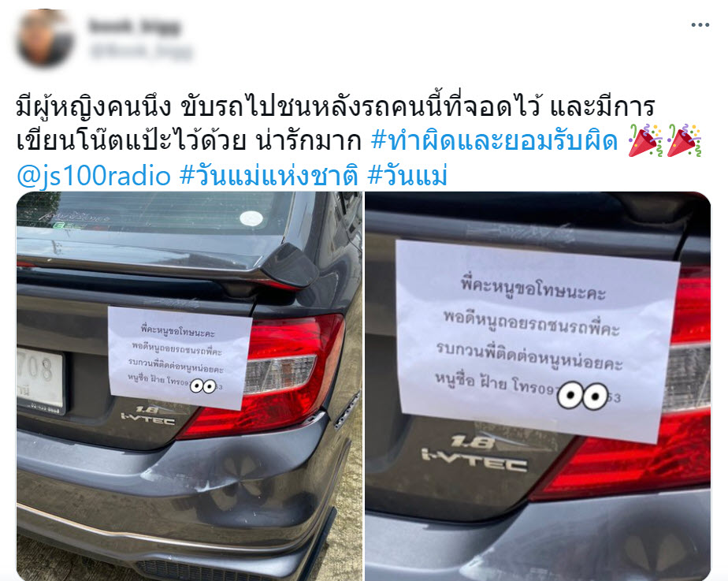The width and height of the screenshot is (728, 581).
Task: Click the first party popper emoji
Action: pyautogui.click(x=645, y=140)
